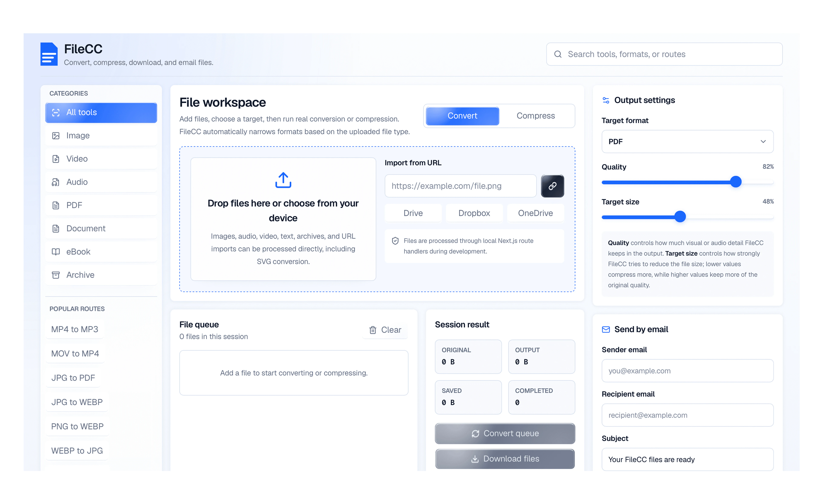Choose the PNG to WEBP route
Viewport: 823px width, 504px height.
pos(77,427)
